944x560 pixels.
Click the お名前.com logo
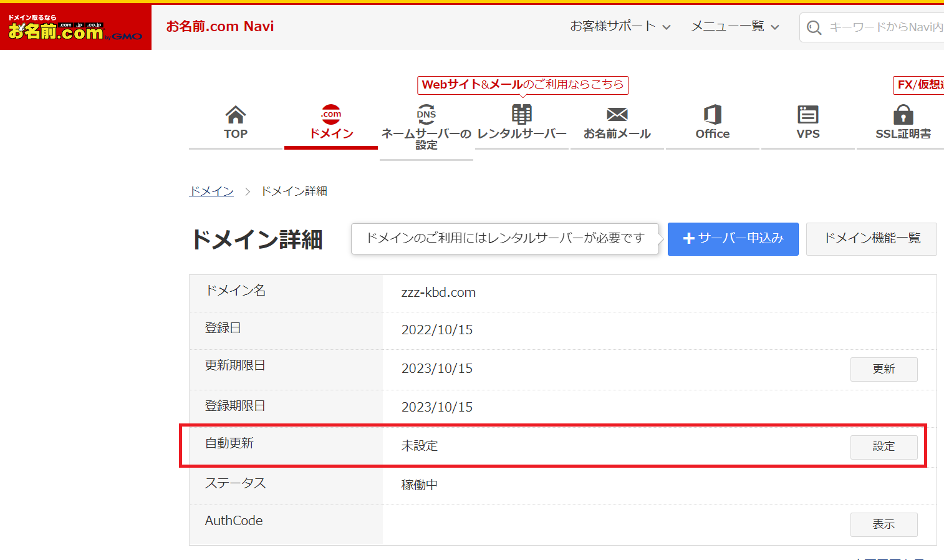75,27
